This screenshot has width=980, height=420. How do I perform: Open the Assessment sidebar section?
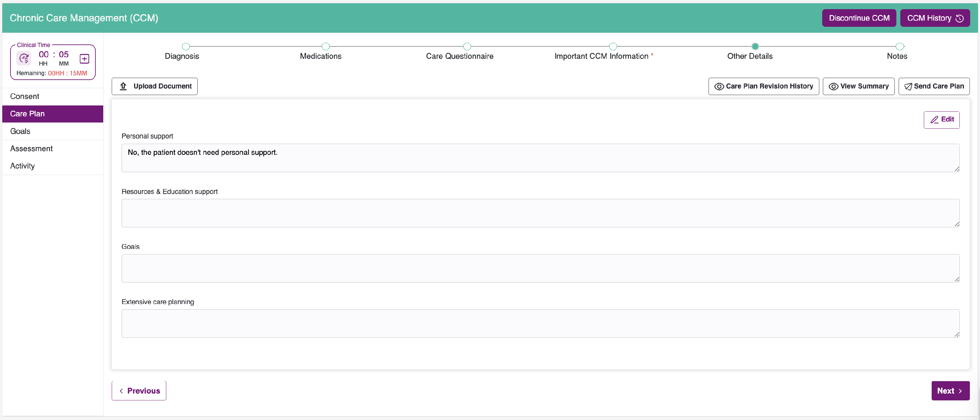[x=32, y=149]
